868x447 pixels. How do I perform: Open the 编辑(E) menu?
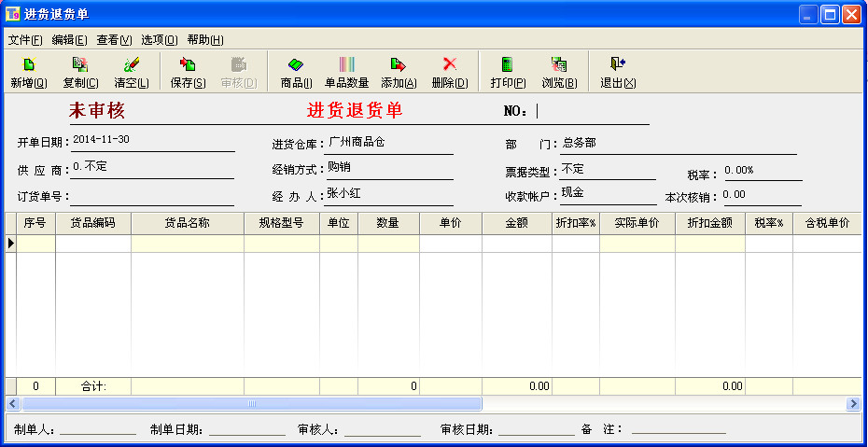pyautogui.click(x=70, y=40)
